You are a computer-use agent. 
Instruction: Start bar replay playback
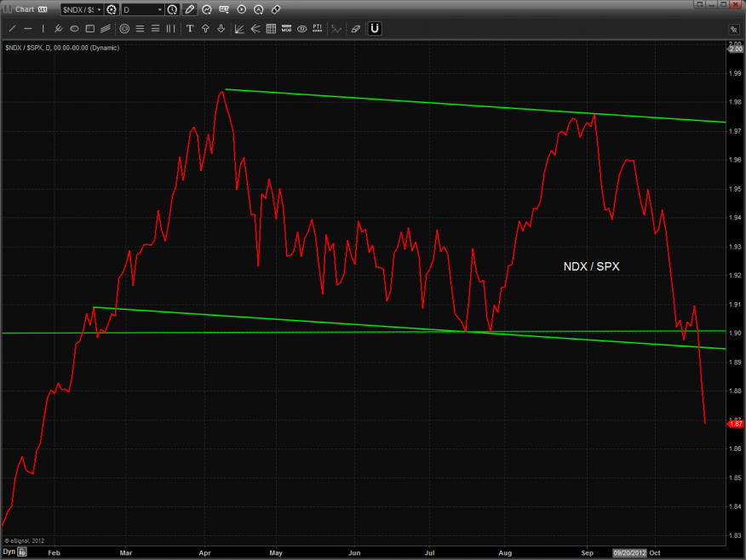pyautogui.click(x=241, y=9)
